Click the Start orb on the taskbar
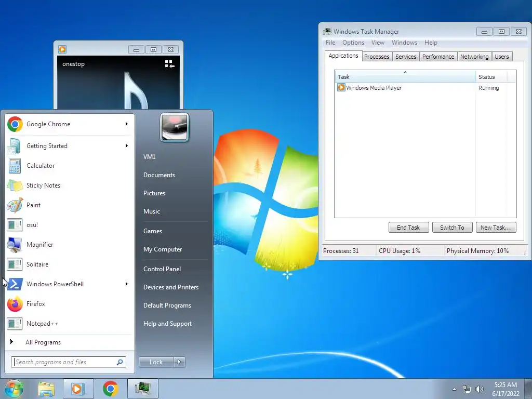Viewport: 532px width, 399px height. click(14, 389)
